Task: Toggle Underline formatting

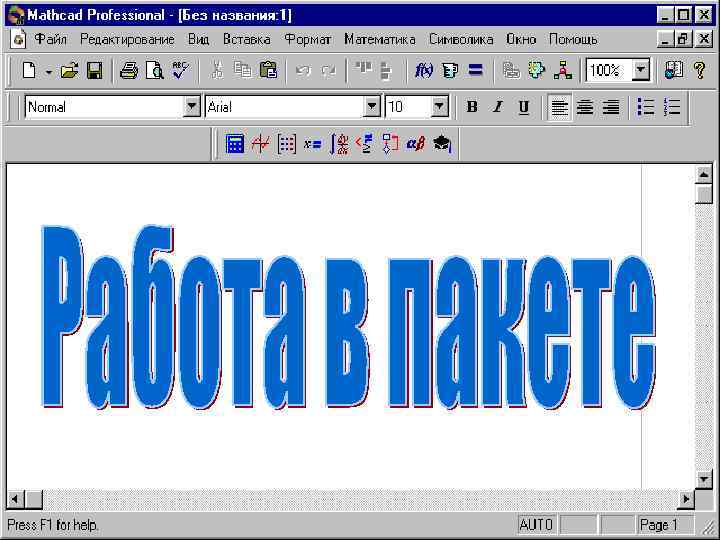Action: coord(523,107)
